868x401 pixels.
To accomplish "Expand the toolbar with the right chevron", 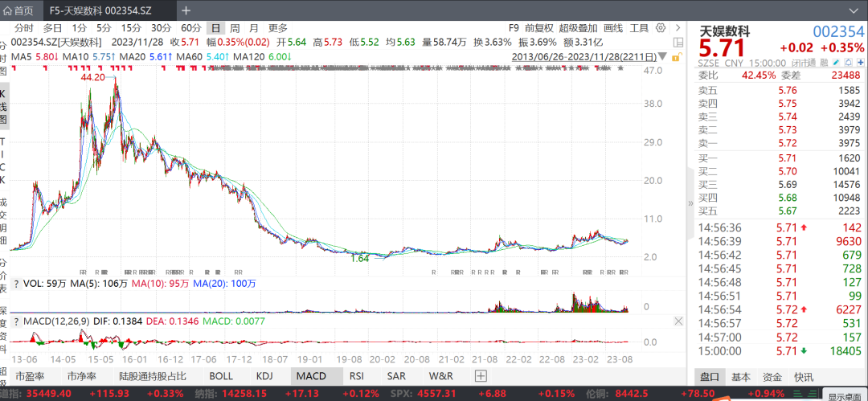I will (678, 27).
